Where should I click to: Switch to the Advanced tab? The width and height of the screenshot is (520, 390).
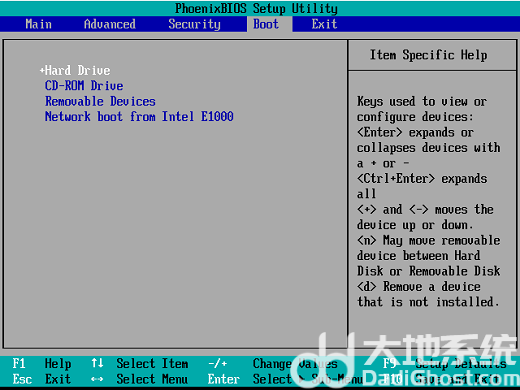110,24
